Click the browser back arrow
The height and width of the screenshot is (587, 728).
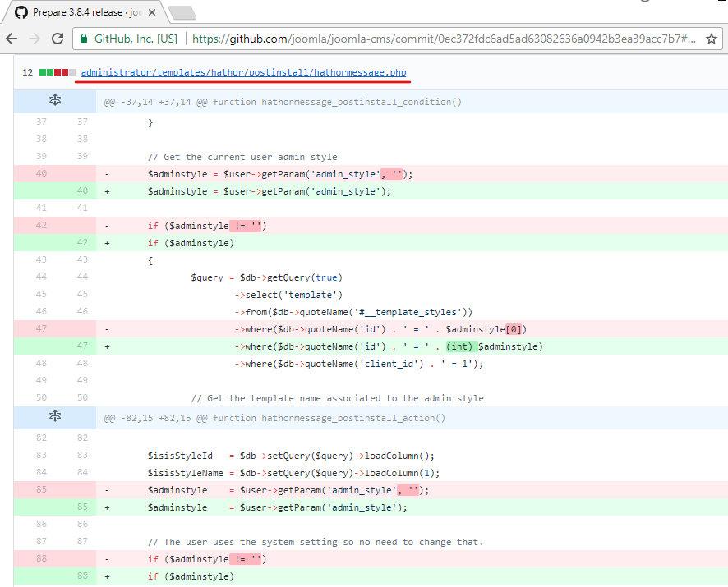12,39
